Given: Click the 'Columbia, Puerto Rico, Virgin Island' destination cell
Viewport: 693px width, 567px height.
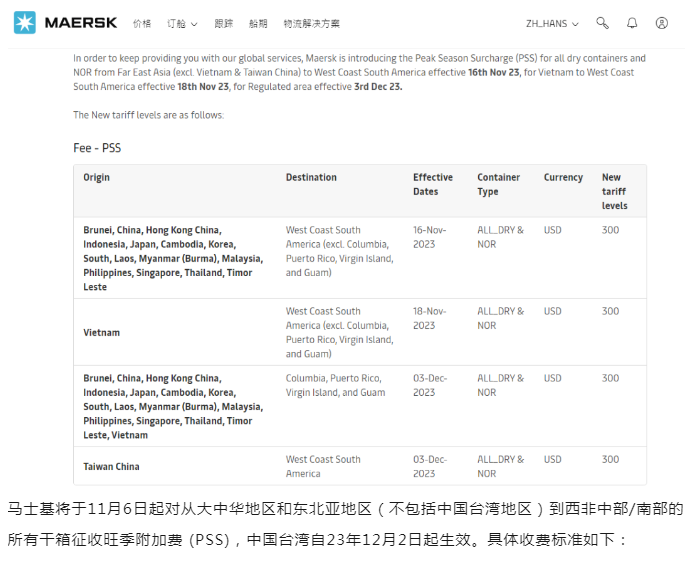Looking at the screenshot, I should pos(335,385).
